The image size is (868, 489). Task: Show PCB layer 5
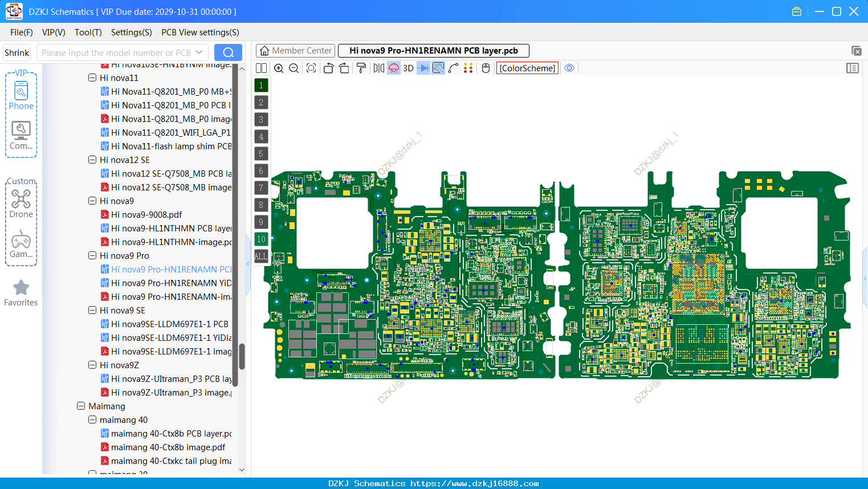(x=261, y=154)
